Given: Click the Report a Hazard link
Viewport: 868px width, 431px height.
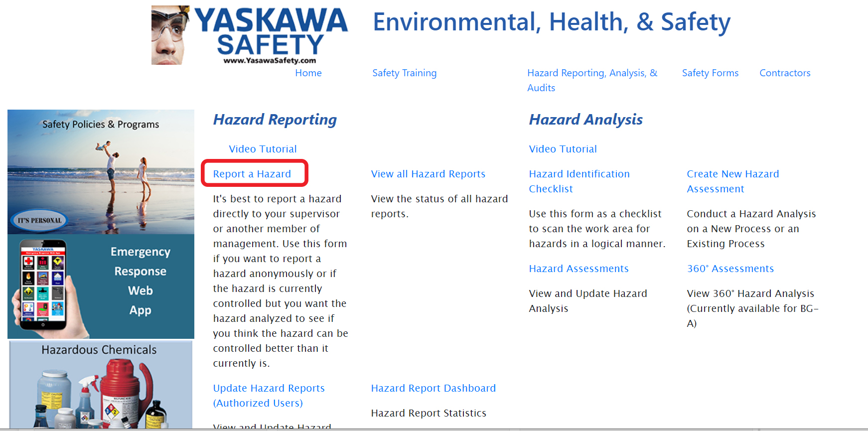Looking at the screenshot, I should tap(252, 174).
